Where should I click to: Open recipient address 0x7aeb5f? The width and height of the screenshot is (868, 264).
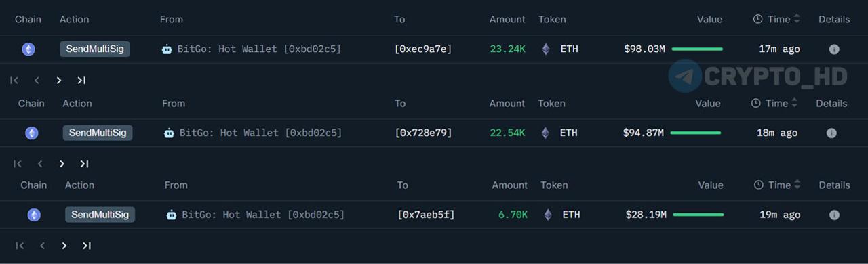point(426,215)
